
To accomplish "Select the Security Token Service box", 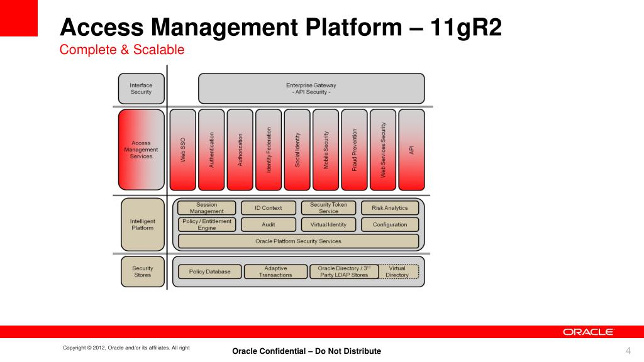I will coord(328,208).
